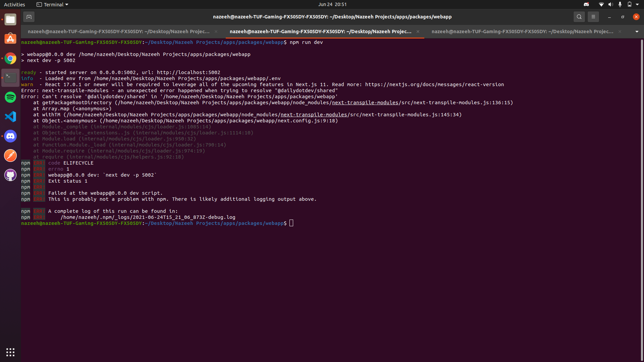Open the clock showing Jun 24 20:51

[x=332, y=4]
